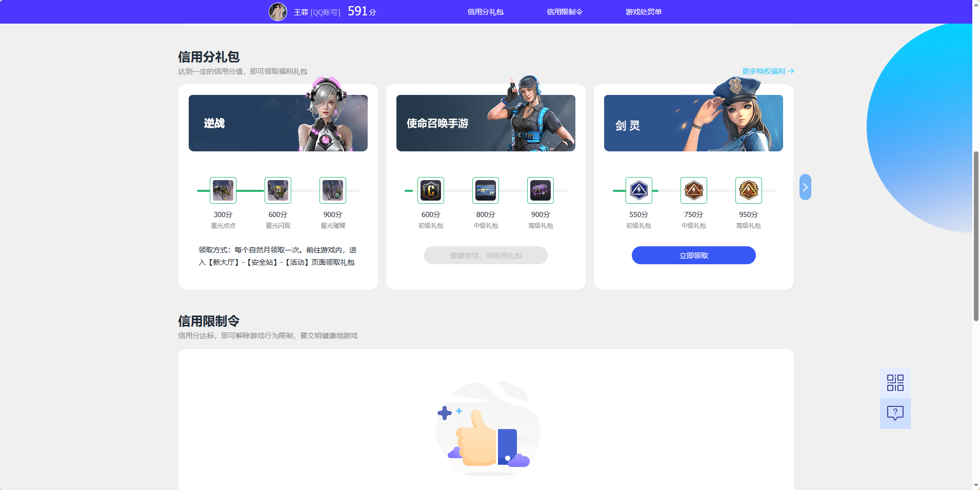Click the 使命召唤手游 game banner
This screenshot has width=980, height=490.
click(486, 123)
